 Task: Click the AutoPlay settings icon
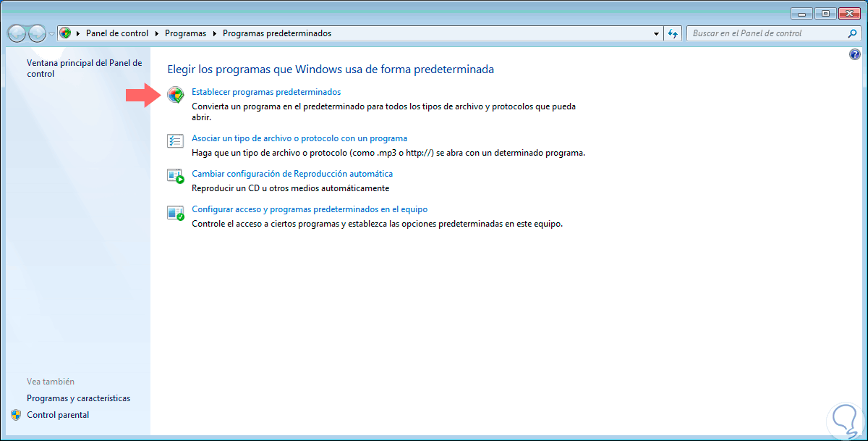click(x=176, y=176)
